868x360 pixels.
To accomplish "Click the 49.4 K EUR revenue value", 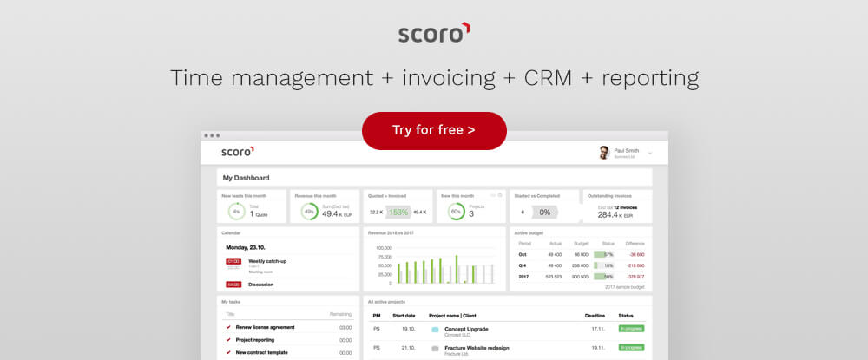I will 338,213.
